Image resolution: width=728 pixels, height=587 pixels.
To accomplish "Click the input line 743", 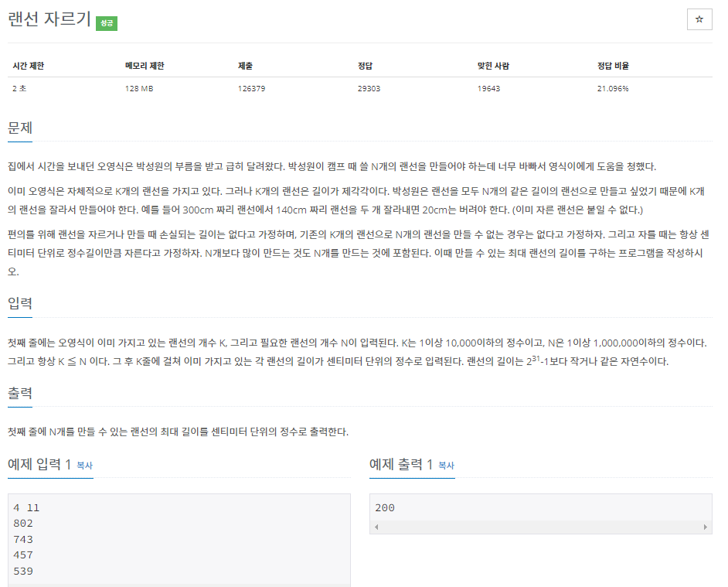I will tap(23, 540).
